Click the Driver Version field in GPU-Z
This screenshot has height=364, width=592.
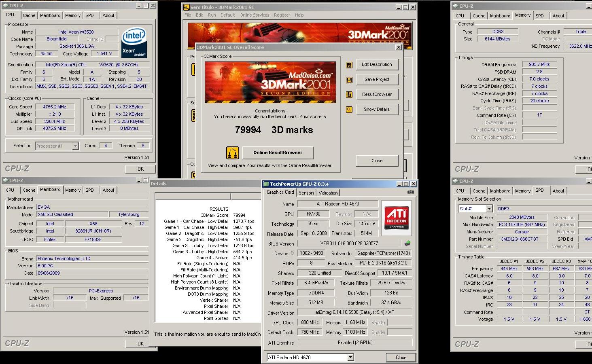[355, 313]
